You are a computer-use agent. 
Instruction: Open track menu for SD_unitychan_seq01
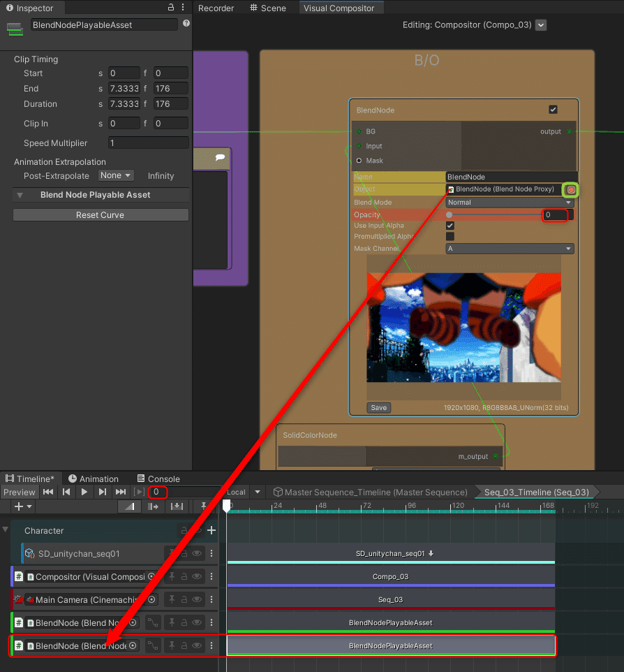click(x=211, y=553)
